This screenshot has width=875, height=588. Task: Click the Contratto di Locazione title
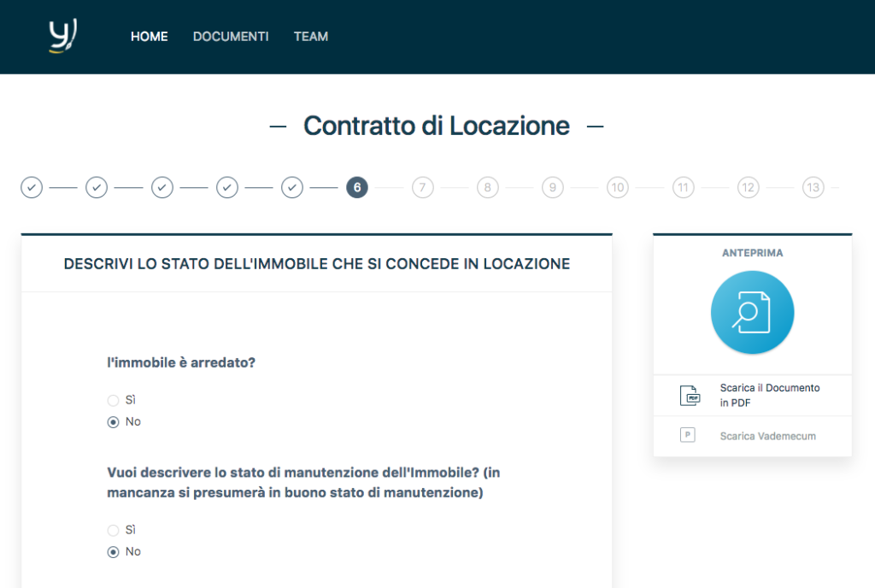437,126
